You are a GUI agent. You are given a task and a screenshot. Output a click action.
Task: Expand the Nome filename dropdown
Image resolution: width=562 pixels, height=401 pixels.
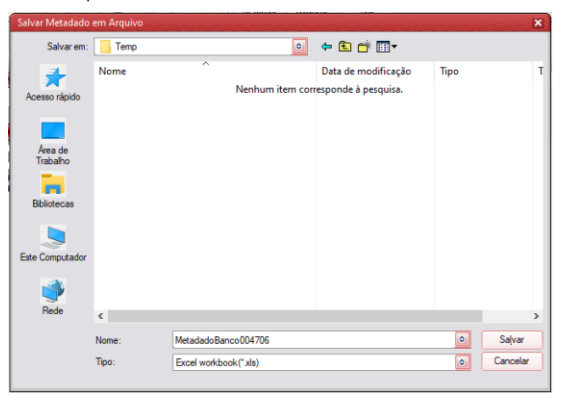(x=462, y=339)
